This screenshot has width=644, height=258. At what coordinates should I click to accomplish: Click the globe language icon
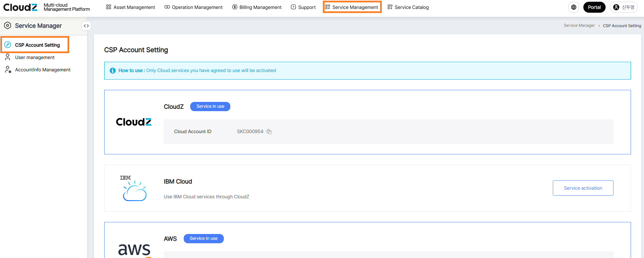pyautogui.click(x=574, y=7)
